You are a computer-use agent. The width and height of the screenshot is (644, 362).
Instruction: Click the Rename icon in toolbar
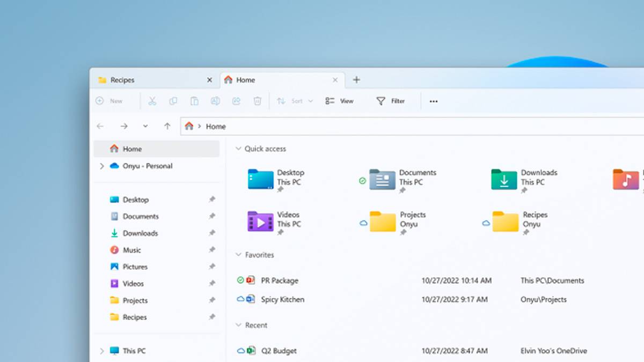[x=215, y=101]
